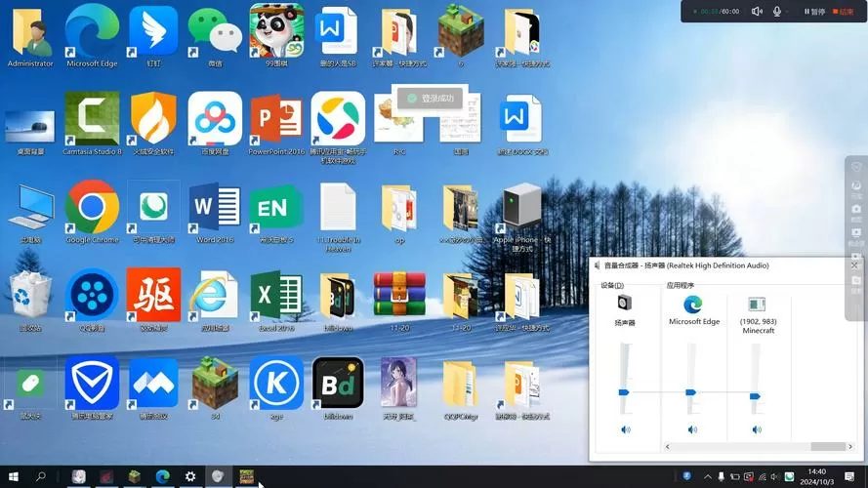
Task: Click the Microsoft Edge volume slider thumb
Action: 691,392
